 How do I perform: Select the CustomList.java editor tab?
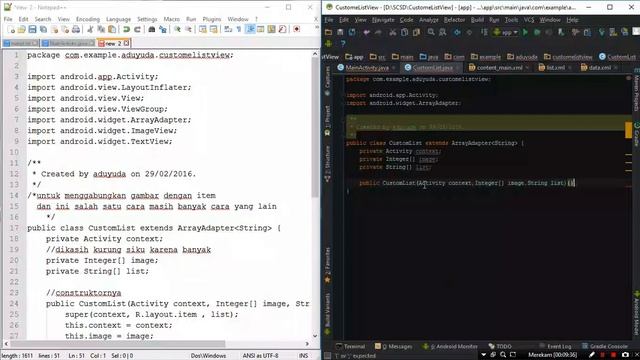tap(433, 68)
